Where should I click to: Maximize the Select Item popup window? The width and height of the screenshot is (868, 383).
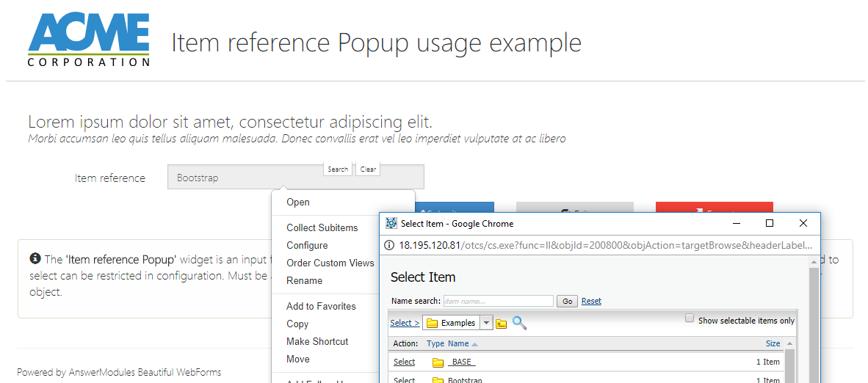tap(770, 223)
